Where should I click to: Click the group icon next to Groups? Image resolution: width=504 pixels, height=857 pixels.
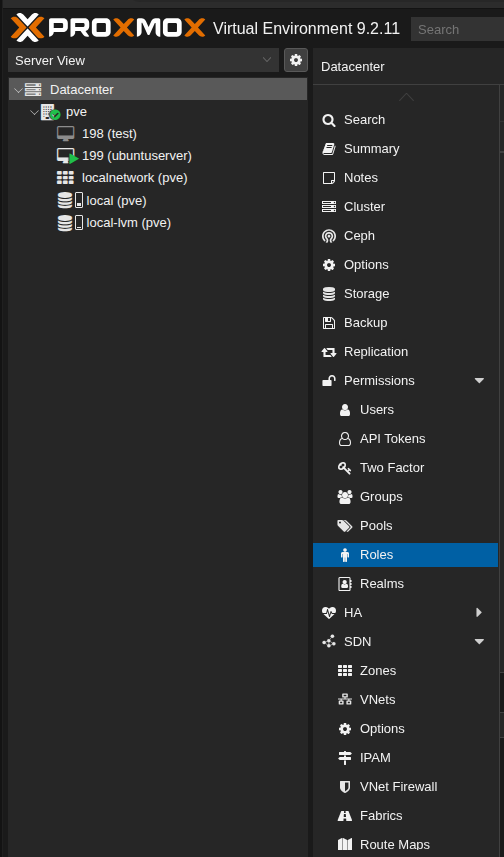point(345,497)
